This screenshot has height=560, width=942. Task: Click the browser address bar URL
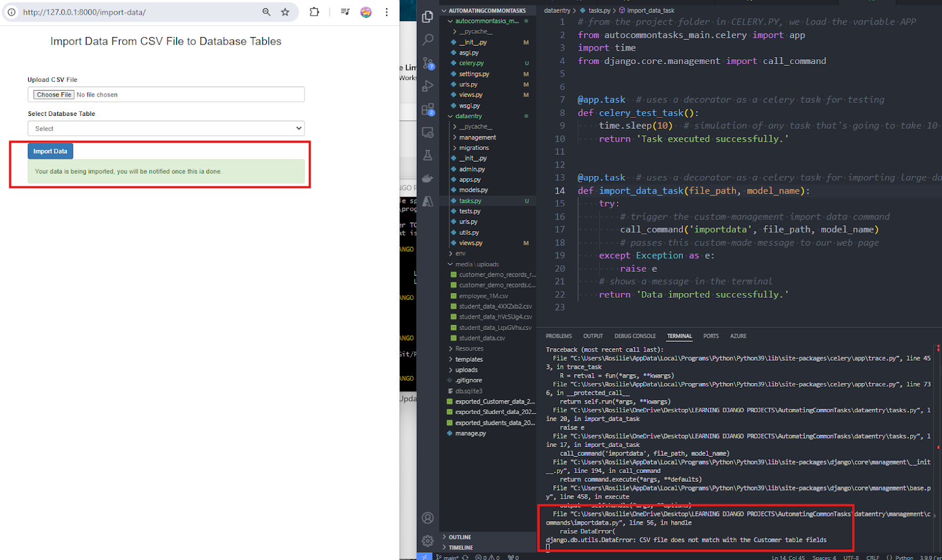(x=84, y=12)
